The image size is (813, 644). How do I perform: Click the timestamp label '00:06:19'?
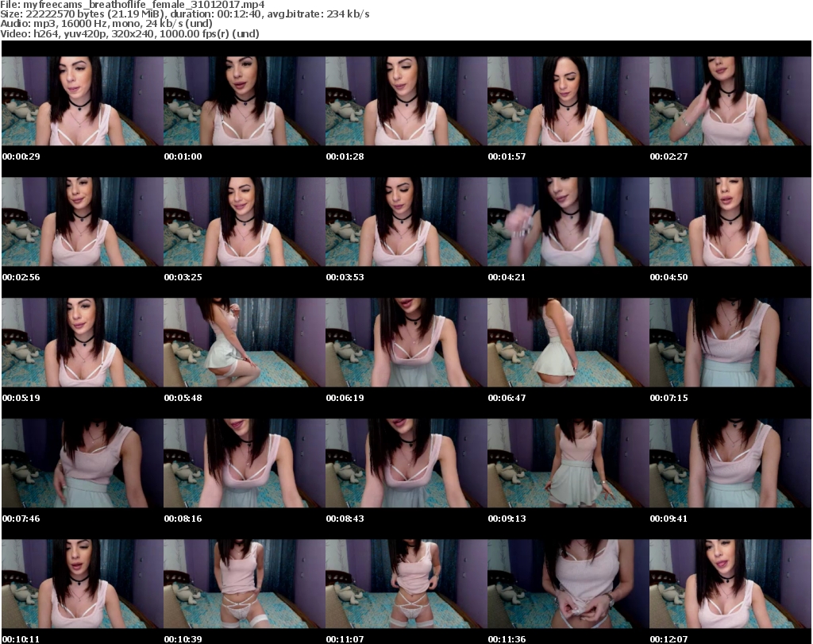pos(345,398)
